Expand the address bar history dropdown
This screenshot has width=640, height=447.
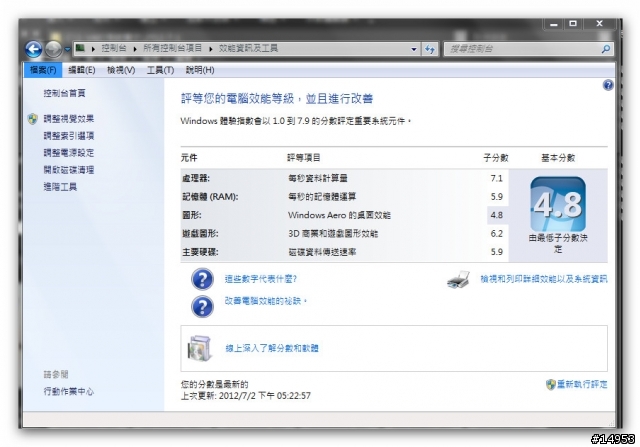tap(414, 49)
